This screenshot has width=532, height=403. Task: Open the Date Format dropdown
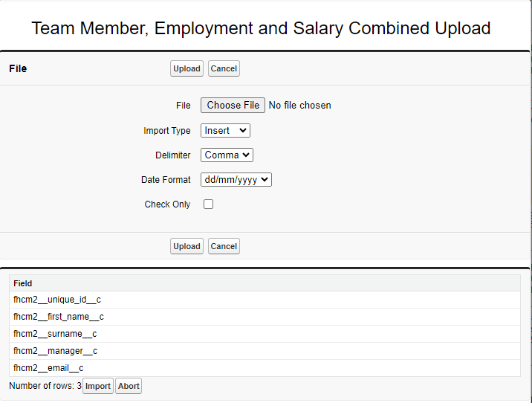[x=236, y=180]
